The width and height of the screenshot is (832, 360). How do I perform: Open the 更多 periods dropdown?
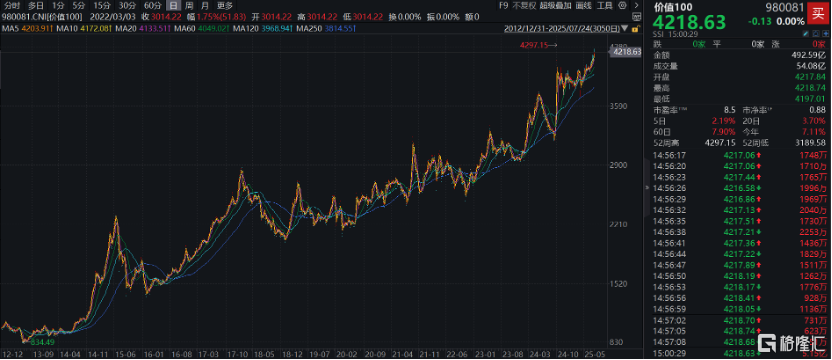(x=225, y=5)
